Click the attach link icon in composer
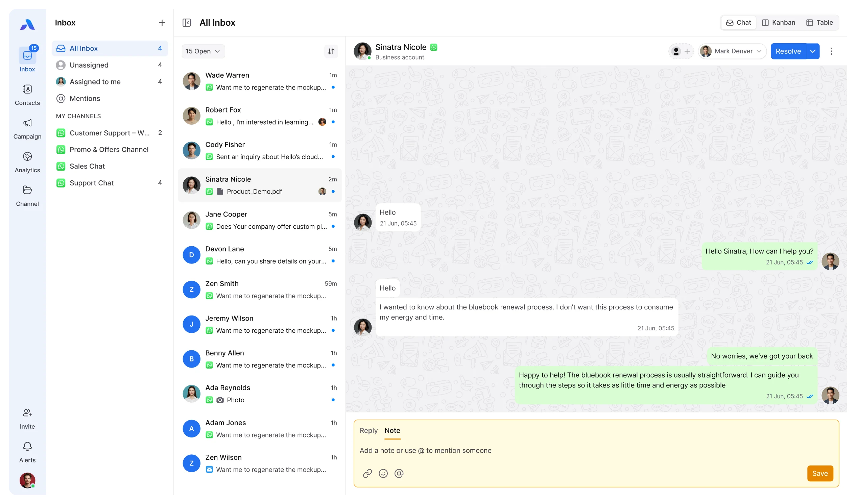Screen dimensions: 856x504 pos(367,474)
